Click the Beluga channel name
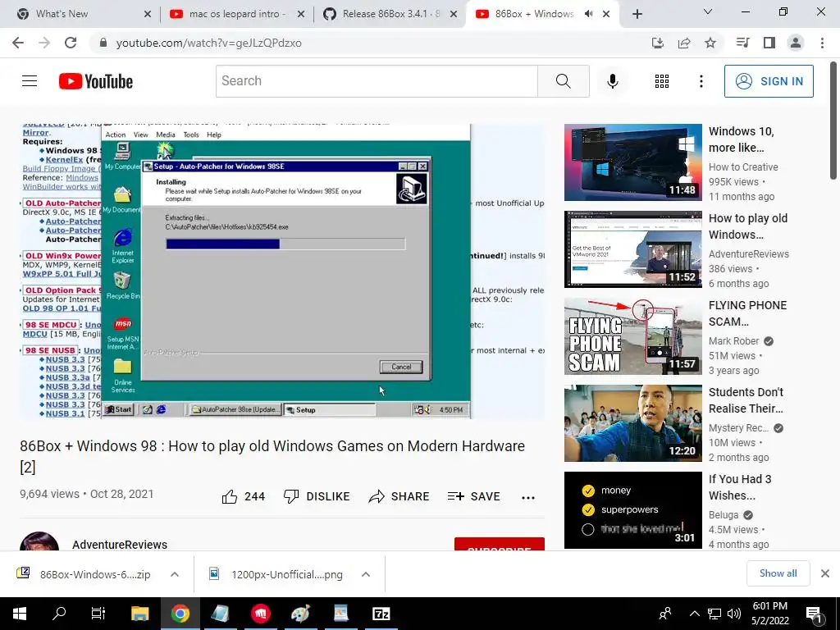 [x=724, y=515]
